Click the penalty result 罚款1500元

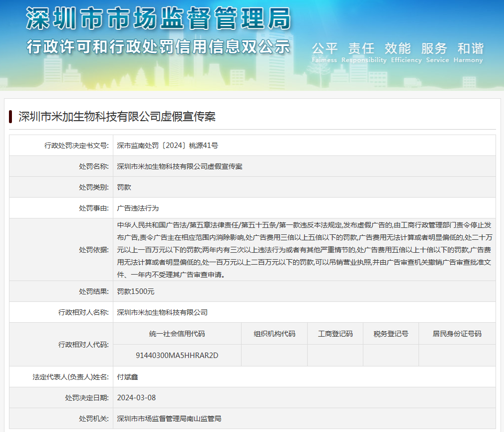(136, 291)
